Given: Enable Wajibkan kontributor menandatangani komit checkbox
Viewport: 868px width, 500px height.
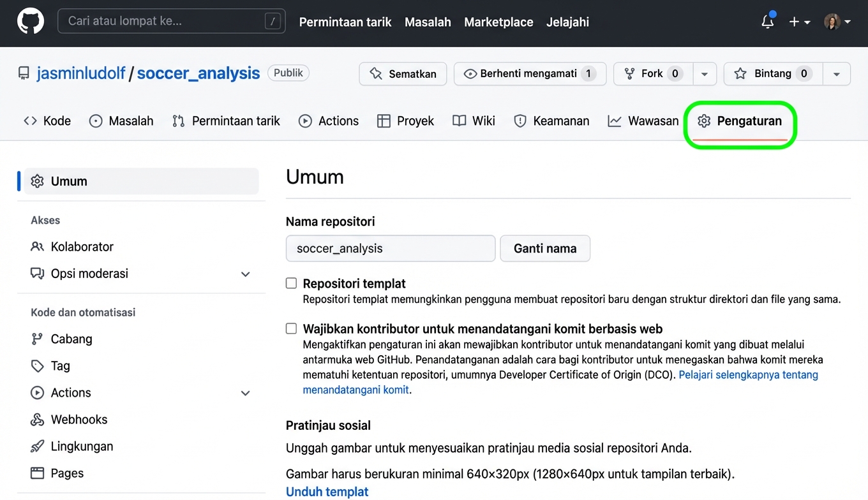Looking at the screenshot, I should pos(291,329).
